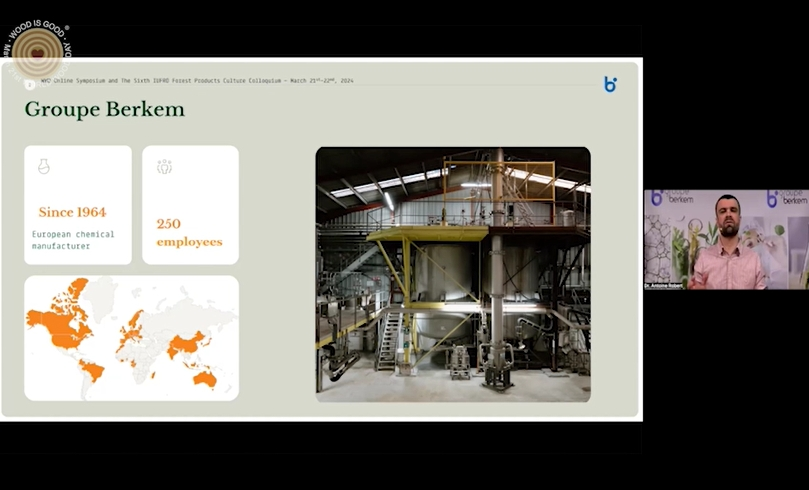Click the orange world map graphic
Image resolution: width=809 pixels, height=490 pixels.
132,338
